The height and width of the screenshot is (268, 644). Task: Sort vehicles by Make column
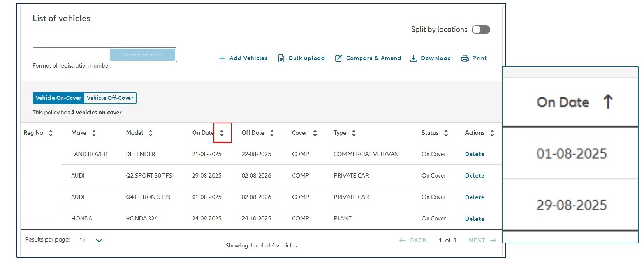pos(94,133)
